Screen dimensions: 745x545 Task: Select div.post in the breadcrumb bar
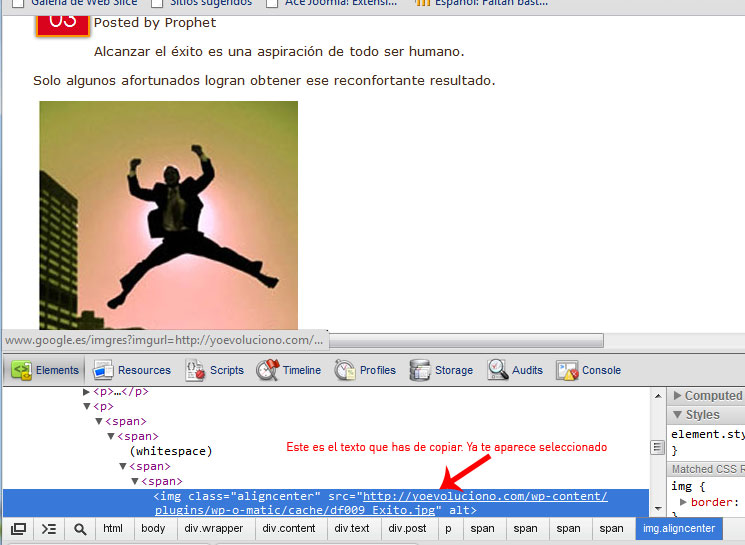(x=407, y=528)
